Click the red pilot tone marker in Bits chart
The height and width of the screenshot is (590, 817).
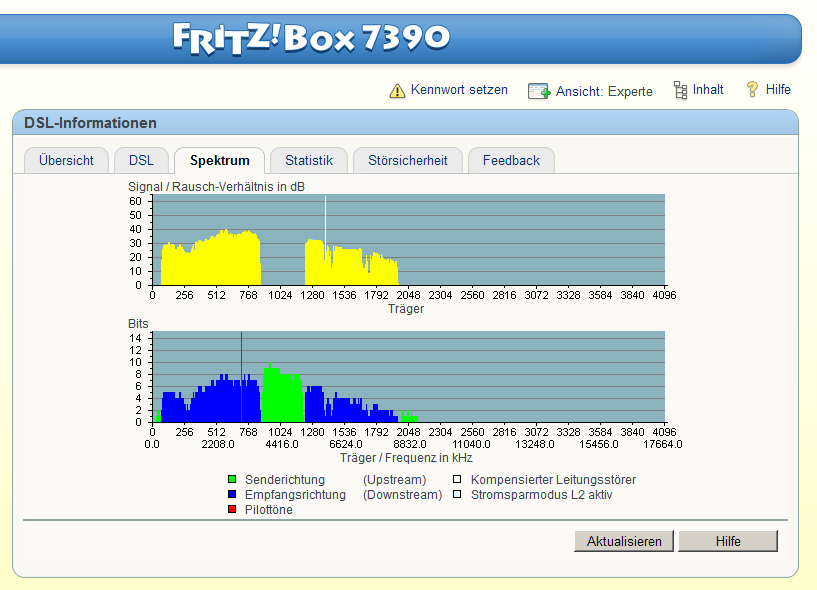pyautogui.click(x=241, y=377)
